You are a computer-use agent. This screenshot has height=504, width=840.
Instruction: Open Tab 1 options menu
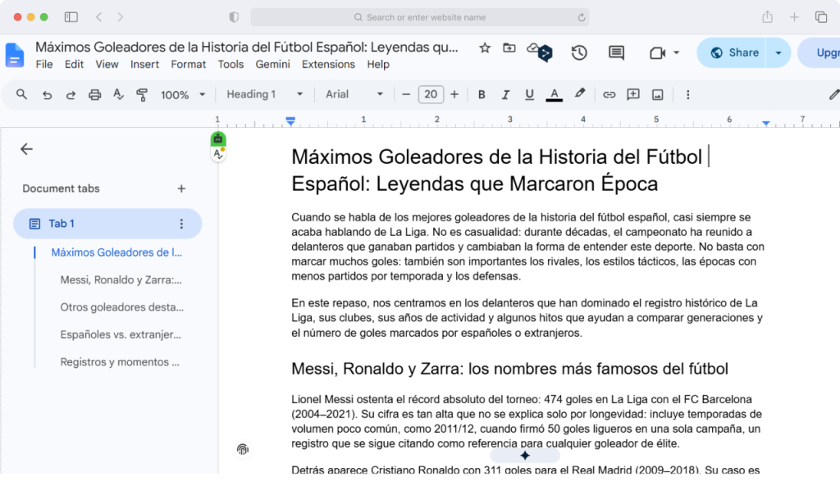click(181, 224)
